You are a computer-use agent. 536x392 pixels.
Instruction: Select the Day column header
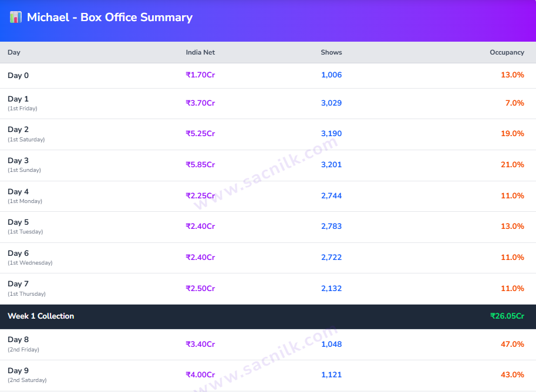click(14, 52)
